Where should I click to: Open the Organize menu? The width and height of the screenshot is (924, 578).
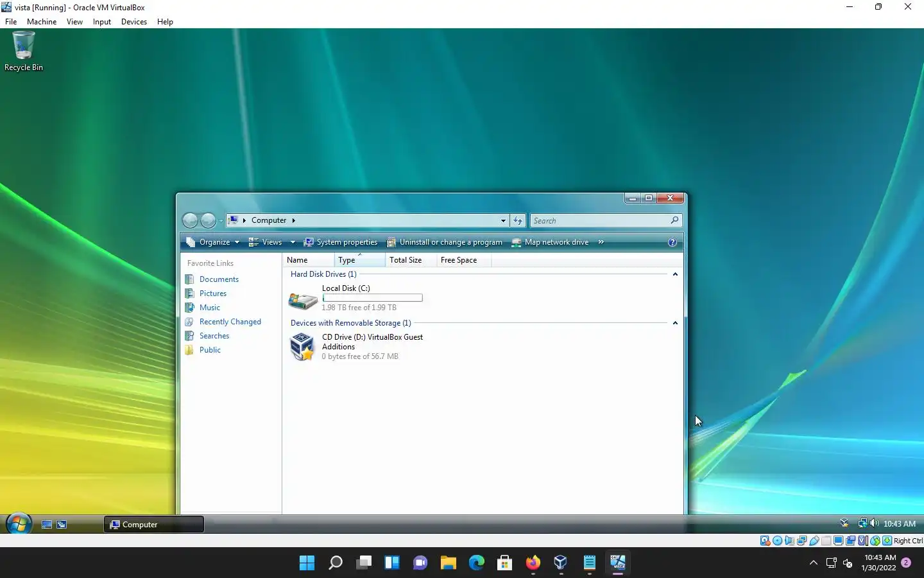click(x=213, y=242)
